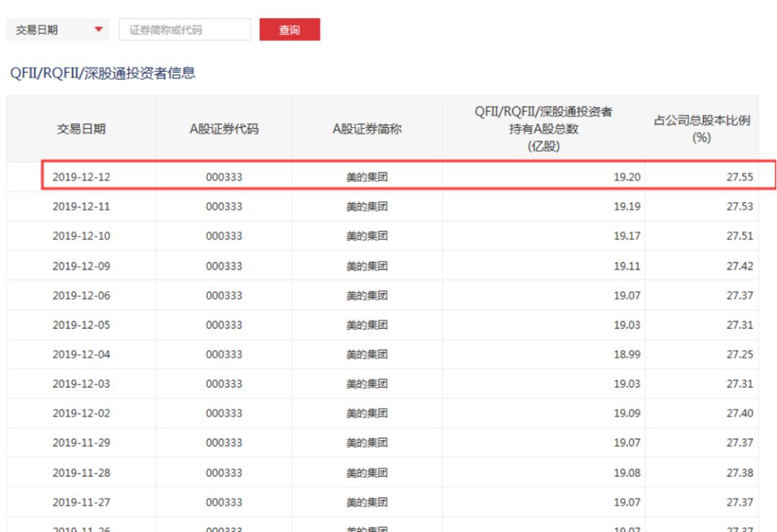This screenshot has height=532, width=777.
Task: Select the A股证券简称 column header
Action: tap(367, 129)
